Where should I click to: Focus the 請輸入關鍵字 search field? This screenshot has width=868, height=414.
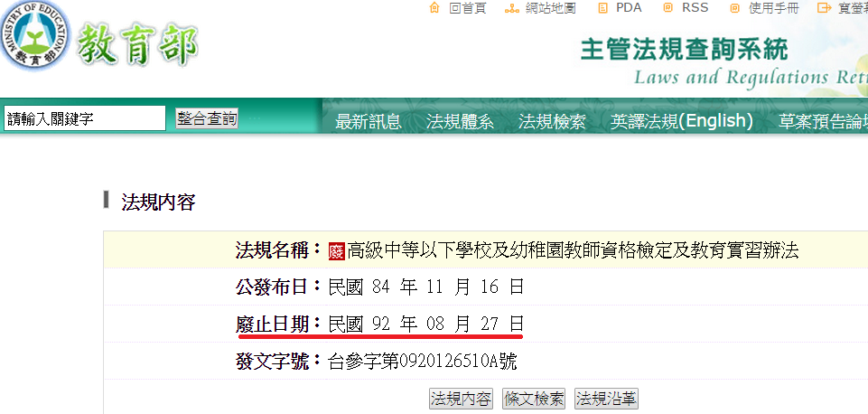point(85,118)
